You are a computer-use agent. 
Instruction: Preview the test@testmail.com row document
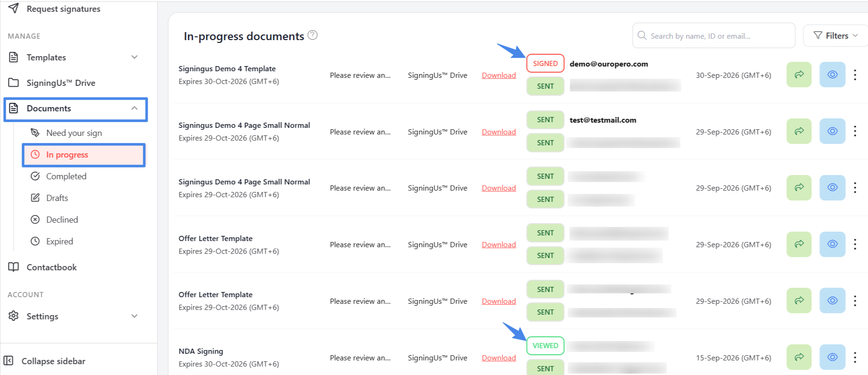point(833,131)
